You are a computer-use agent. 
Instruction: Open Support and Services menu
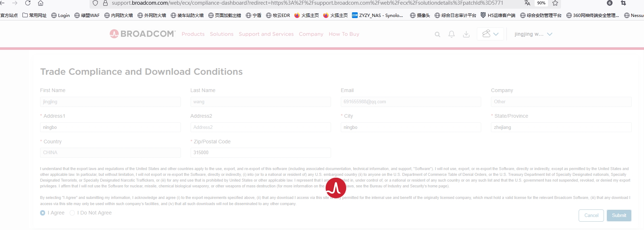(x=266, y=34)
